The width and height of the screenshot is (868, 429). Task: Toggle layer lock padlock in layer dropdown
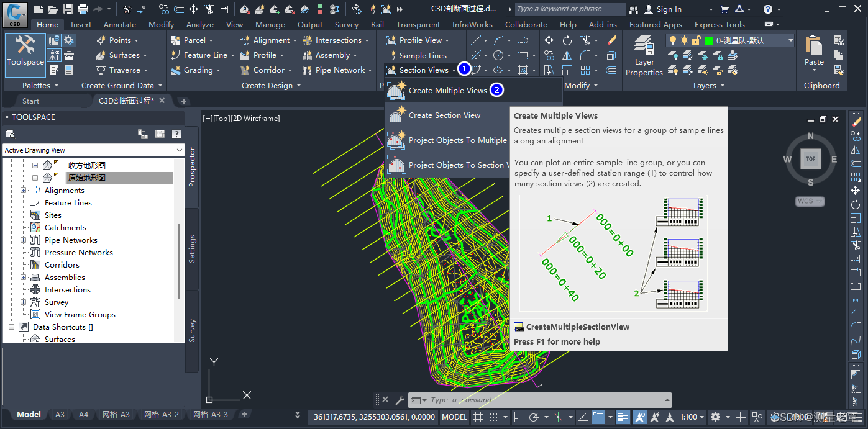(x=696, y=40)
